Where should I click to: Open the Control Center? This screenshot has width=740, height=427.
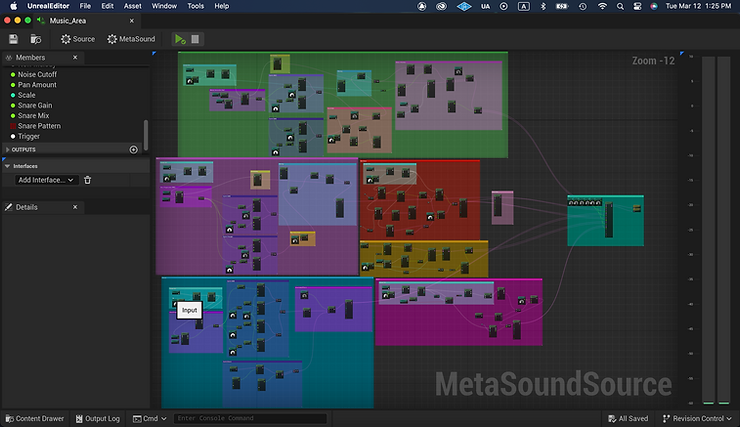point(637,6)
